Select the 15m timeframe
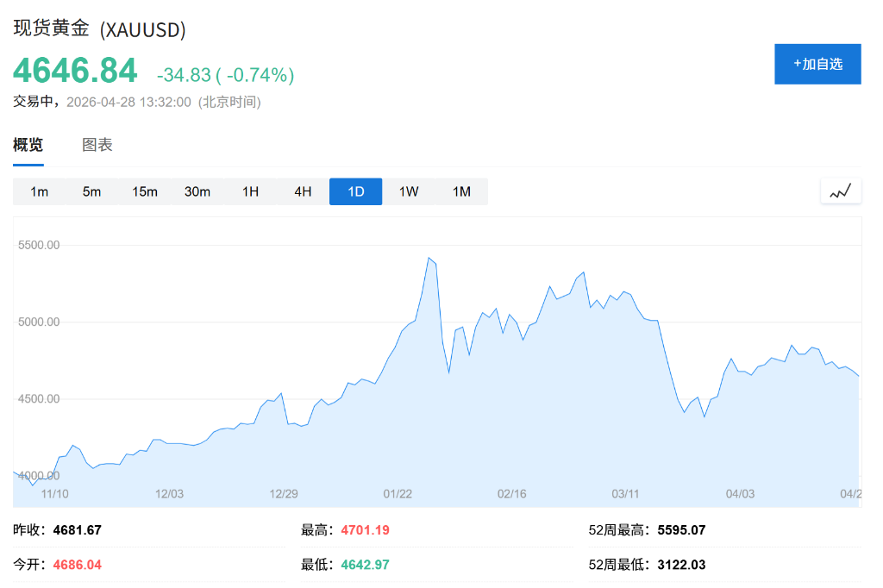This screenshot has height=588, width=883. click(x=144, y=191)
